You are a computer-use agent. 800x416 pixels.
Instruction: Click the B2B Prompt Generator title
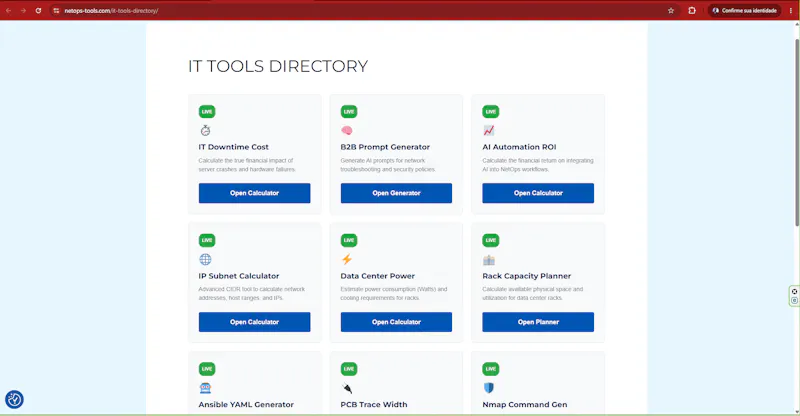[385, 147]
